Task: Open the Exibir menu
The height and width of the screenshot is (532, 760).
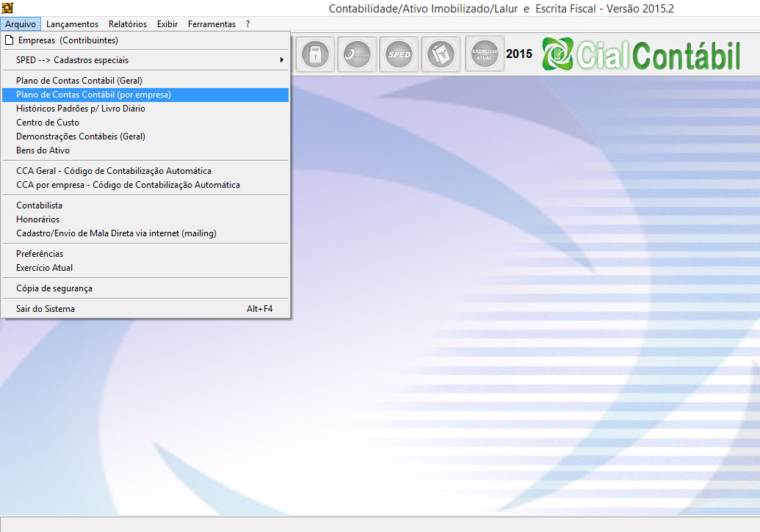Action: click(167, 24)
